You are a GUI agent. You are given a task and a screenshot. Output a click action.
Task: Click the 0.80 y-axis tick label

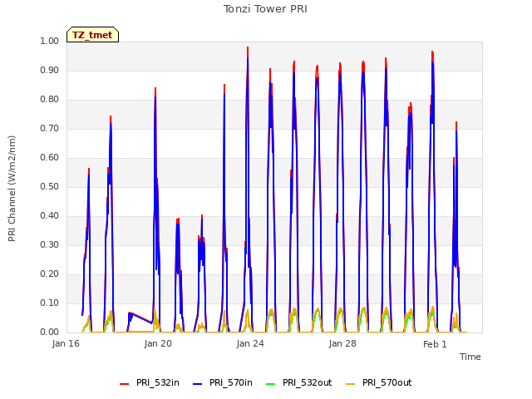click(x=50, y=100)
